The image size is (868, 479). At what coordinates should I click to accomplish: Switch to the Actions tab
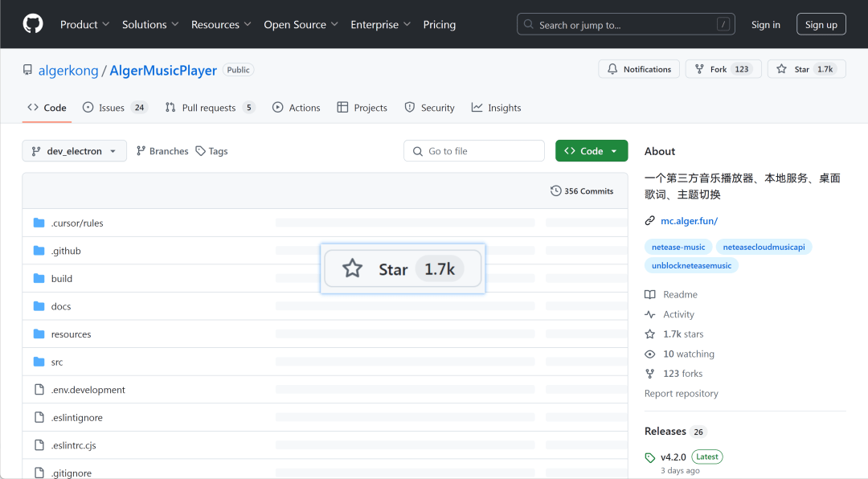pos(296,108)
